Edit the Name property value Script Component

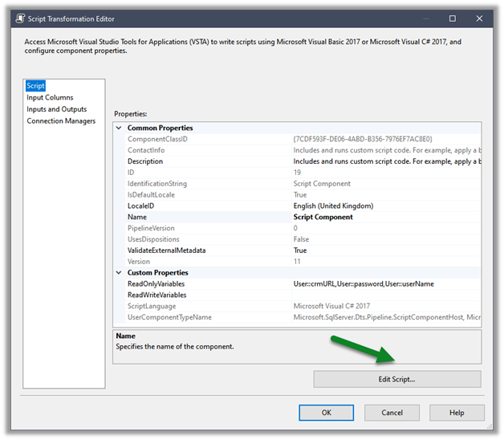(x=323, y=217)
